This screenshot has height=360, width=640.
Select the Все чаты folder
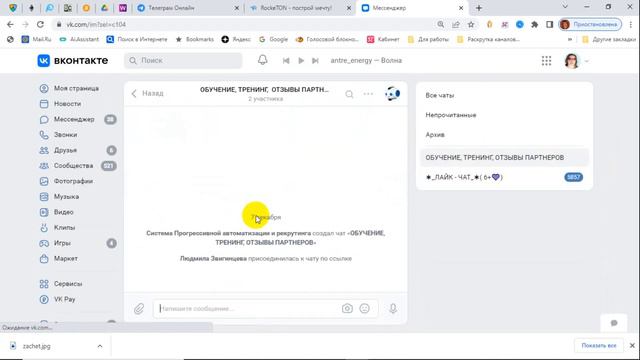[x=504, y=95]
